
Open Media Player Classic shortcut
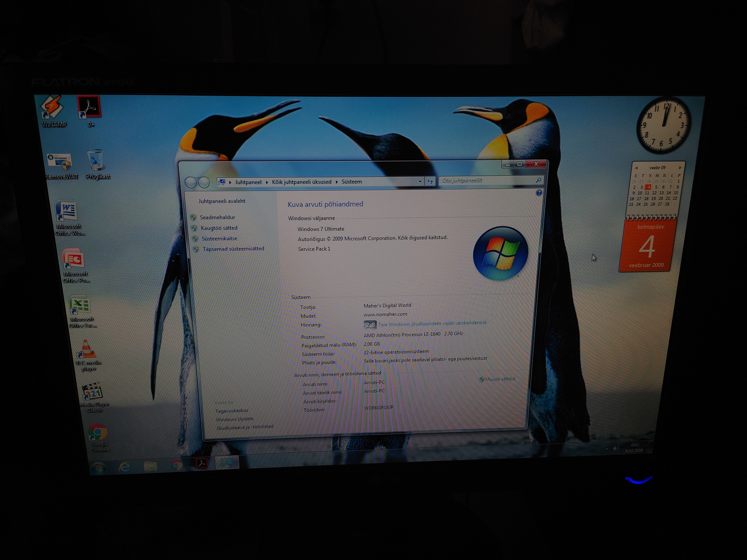point(94,397)
